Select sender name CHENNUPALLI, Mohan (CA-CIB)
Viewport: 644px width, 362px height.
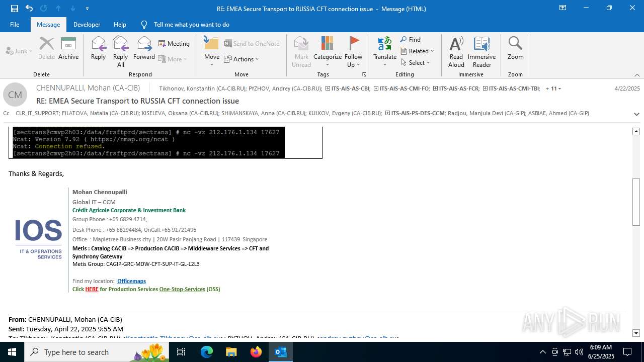coord(88,88)
